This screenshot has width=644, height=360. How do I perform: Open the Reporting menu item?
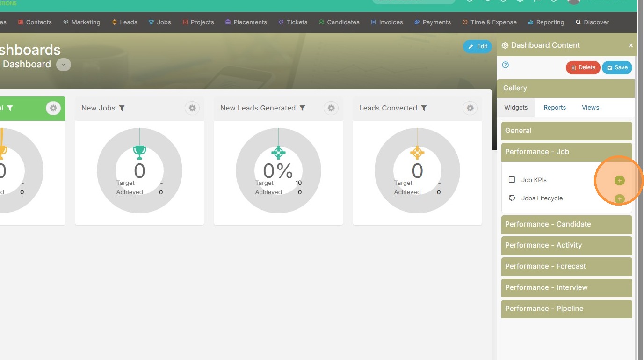point(546,22)
